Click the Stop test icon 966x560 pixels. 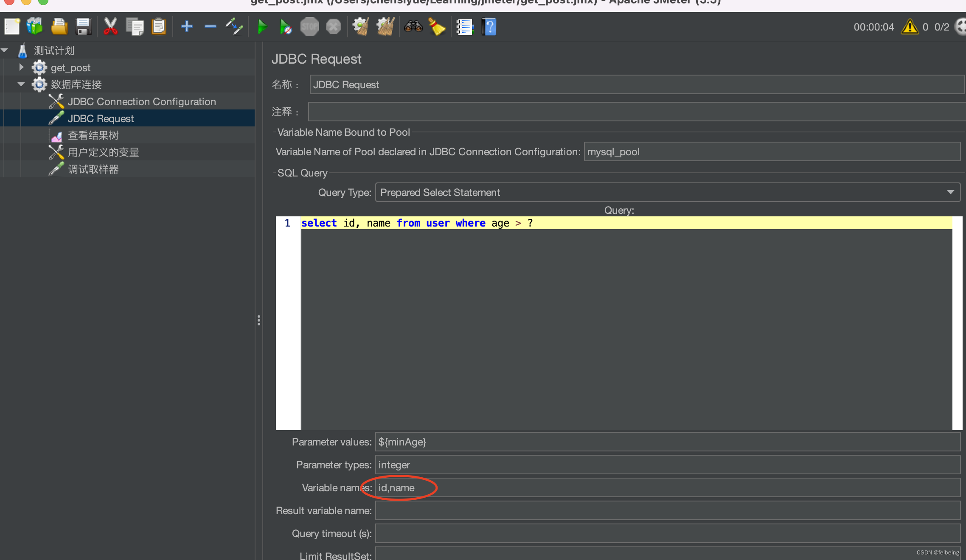tap(310, 27)
